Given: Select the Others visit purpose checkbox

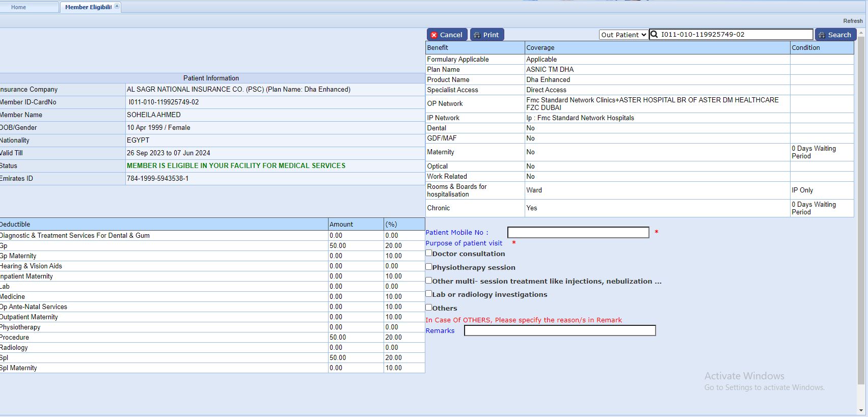Looking at the screenshot, I should [x=429, y=308].
